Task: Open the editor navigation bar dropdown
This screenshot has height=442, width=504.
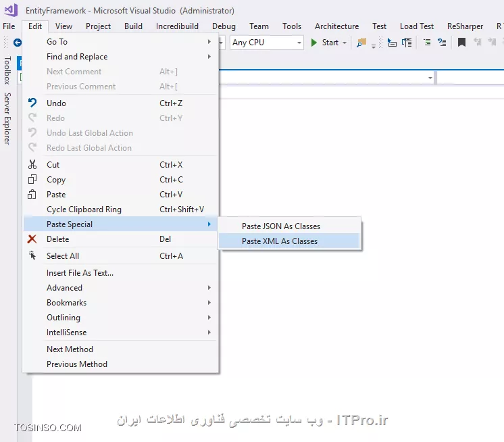Action: 430,78
